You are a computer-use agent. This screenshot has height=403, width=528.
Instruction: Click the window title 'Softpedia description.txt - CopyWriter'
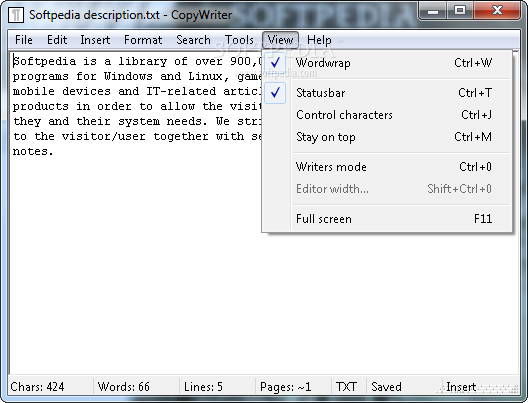[x=131, y=15]
